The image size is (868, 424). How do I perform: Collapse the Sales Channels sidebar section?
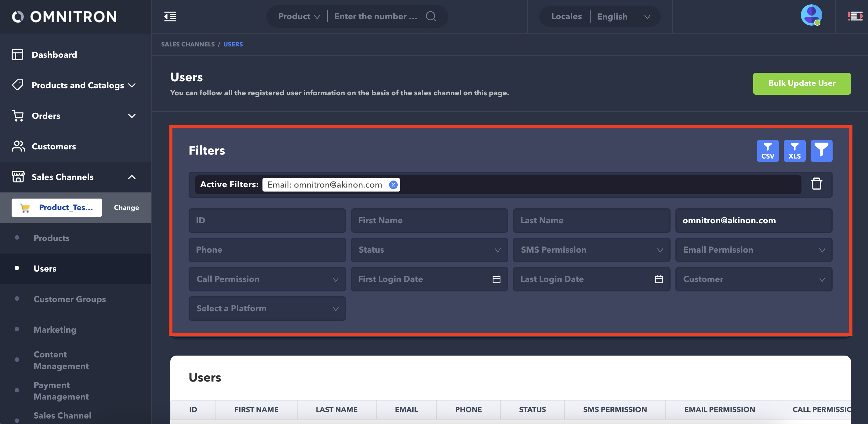[x=132, y=177]
